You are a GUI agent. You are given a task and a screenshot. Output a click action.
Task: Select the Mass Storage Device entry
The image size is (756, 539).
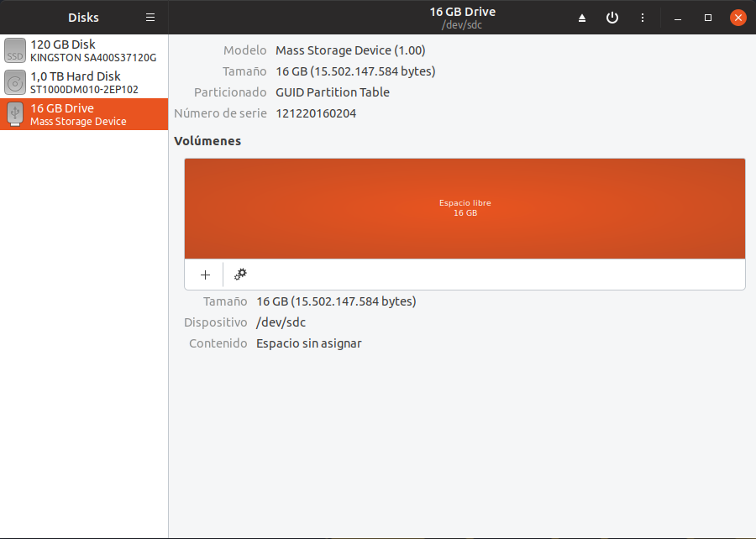pyautogui.click(x=84, y=115)
